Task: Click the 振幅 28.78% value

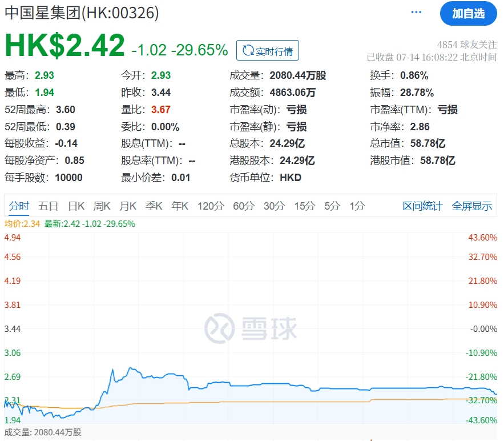Action: coord(417,93)
